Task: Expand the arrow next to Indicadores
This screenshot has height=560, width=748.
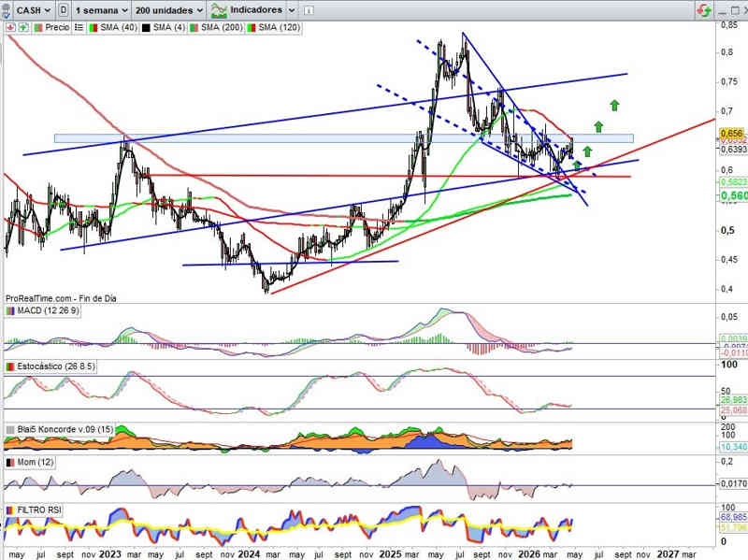Action: (292, 10)
